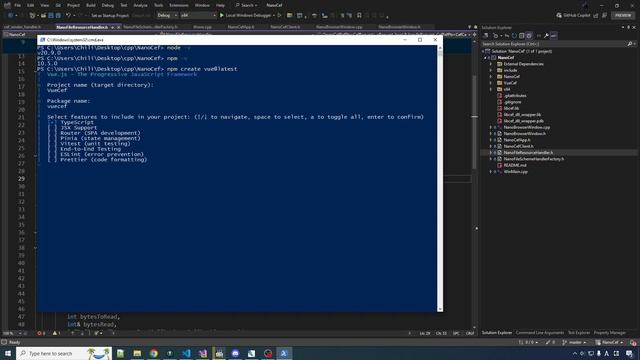Expand the External Dependencies node
This screenshot has height=360, width=640.
[x=491, y=64]
